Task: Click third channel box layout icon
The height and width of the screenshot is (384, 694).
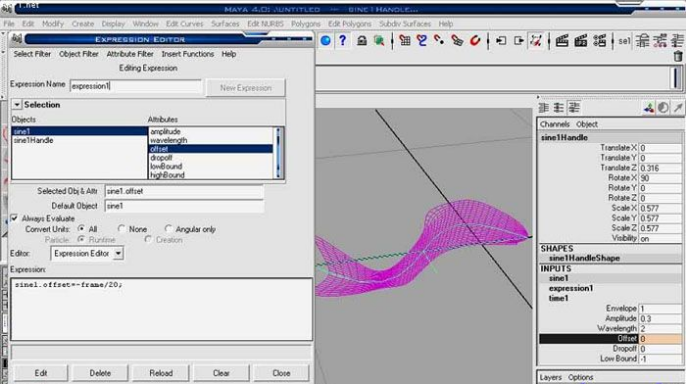Action: [x=574, y=108]
